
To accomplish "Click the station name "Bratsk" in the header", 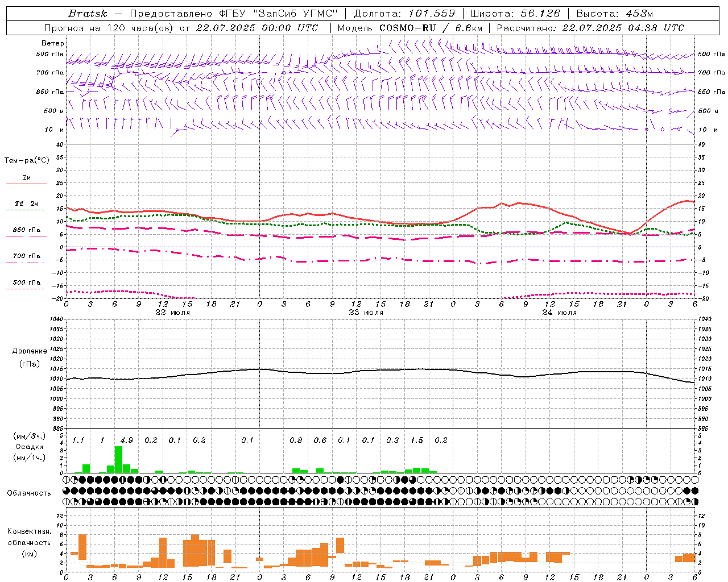I will (x=88, y=14).
